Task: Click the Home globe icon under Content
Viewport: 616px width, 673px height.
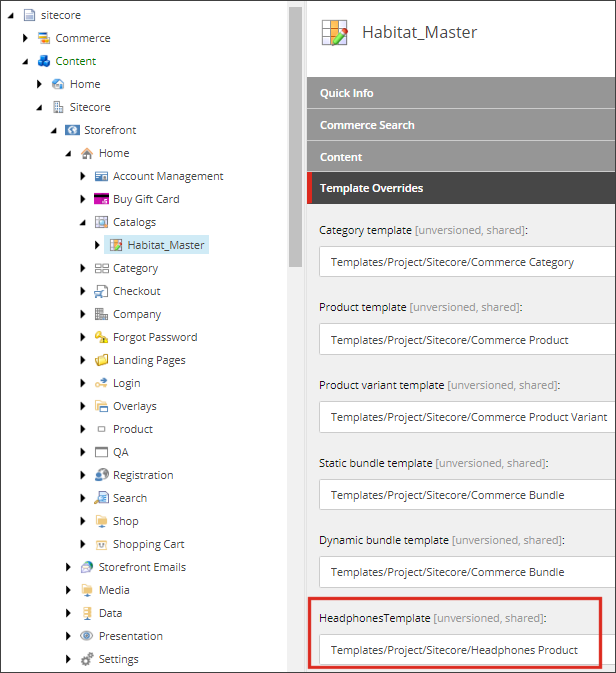Action: [x=58, y=84]
